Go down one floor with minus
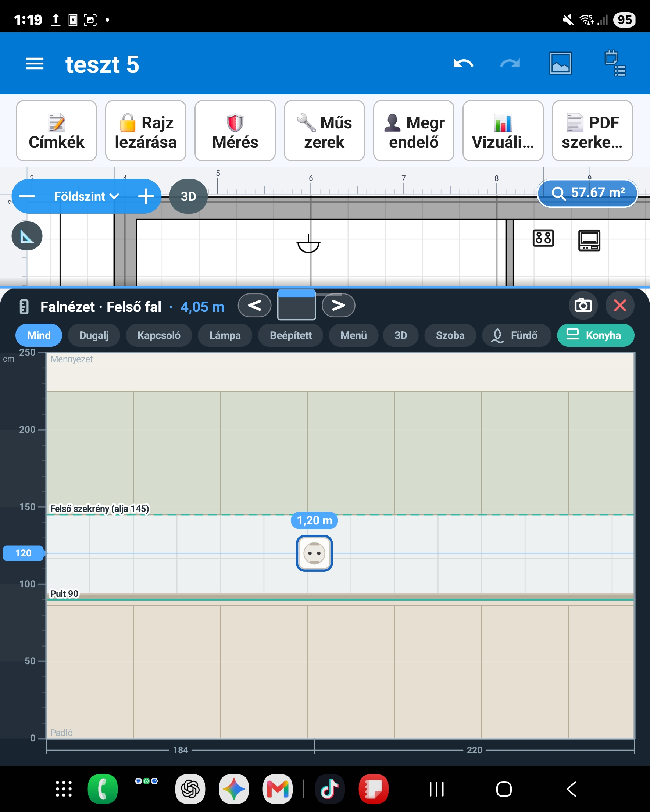The height and width of the screenshot is (812, 650). coord(27,196)
